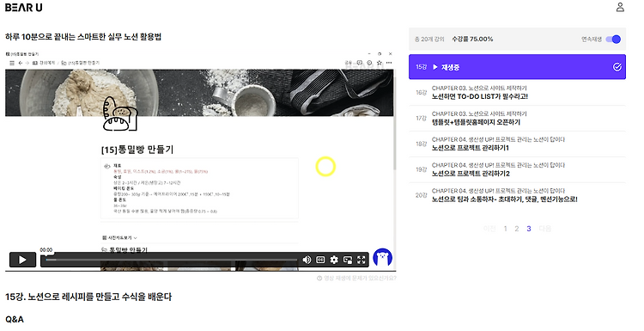Click the [15]통밀빵 만들기 page title
This screenshot has width=644, height=331.
137,150
